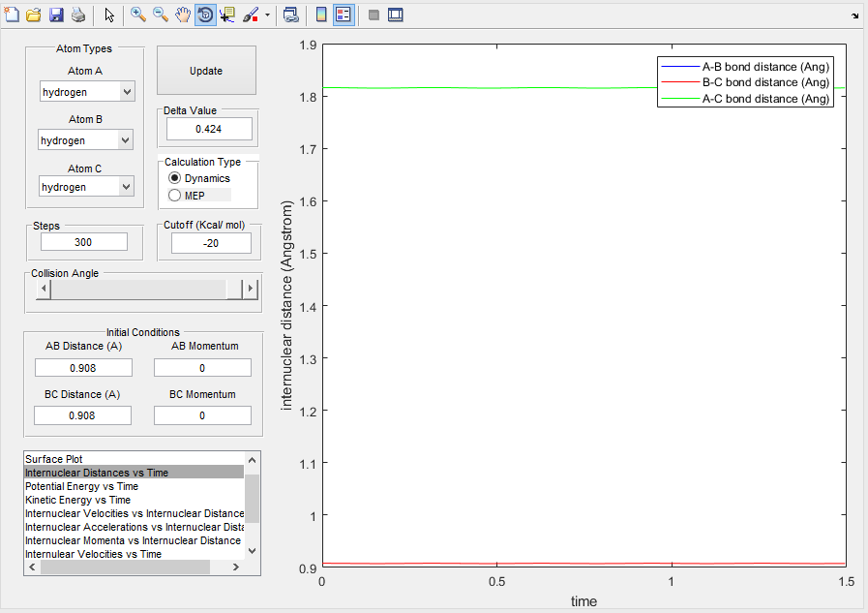This screenshot has width=868, height=613.
Task: Click the Steps input field
Action: click(84, 242)
